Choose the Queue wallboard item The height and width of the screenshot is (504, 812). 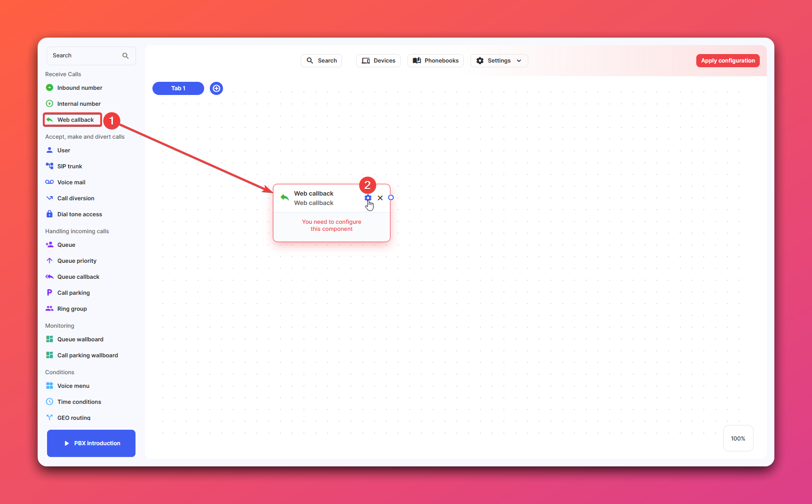point(80,339)
